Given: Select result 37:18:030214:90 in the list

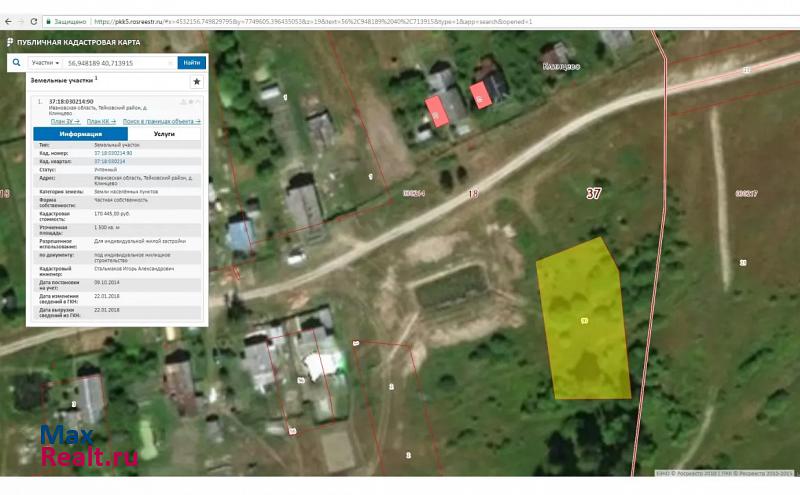Looking at the screenshot, I should point(71,102).
